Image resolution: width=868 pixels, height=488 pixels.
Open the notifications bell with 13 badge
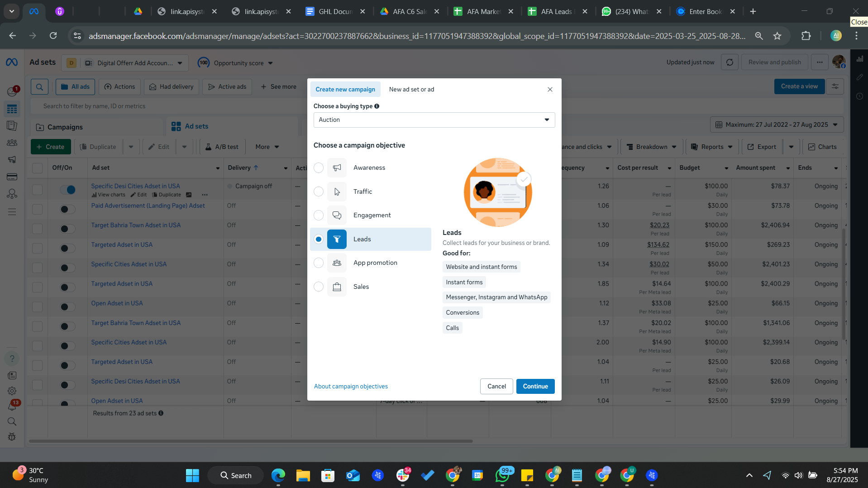tap(12, 406)
